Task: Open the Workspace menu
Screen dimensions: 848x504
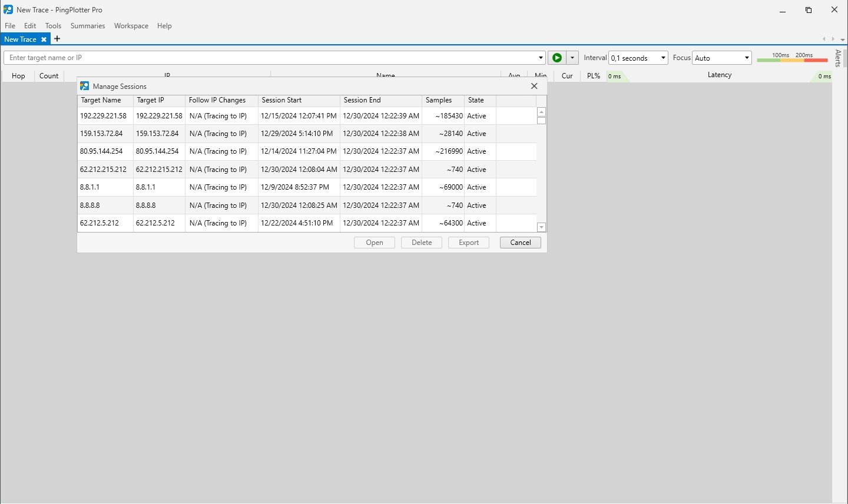Action: tap(131, 26)
